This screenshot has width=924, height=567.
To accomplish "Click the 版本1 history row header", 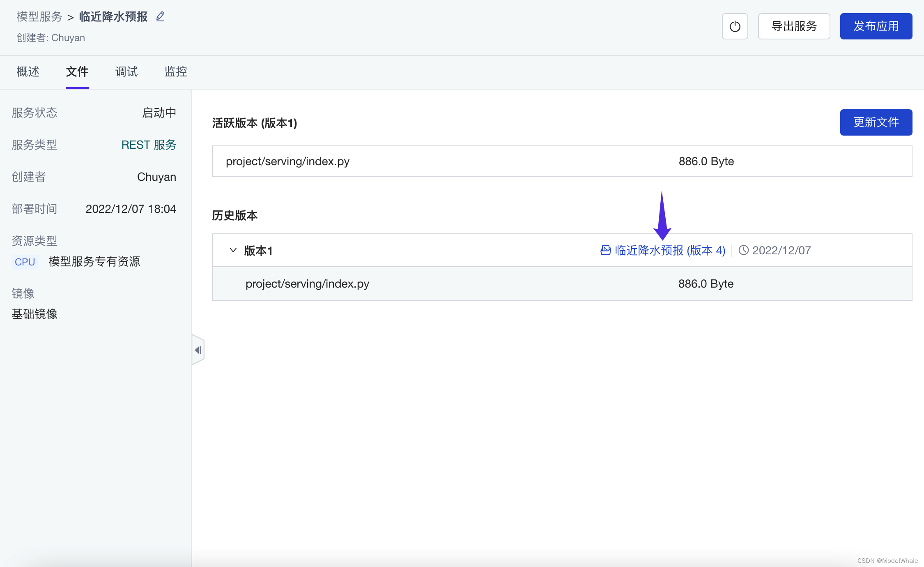I will [x=258, y=251].
